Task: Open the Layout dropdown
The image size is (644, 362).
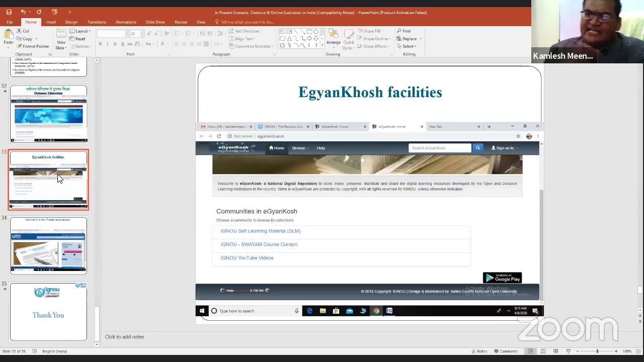Action: [79, 31]
